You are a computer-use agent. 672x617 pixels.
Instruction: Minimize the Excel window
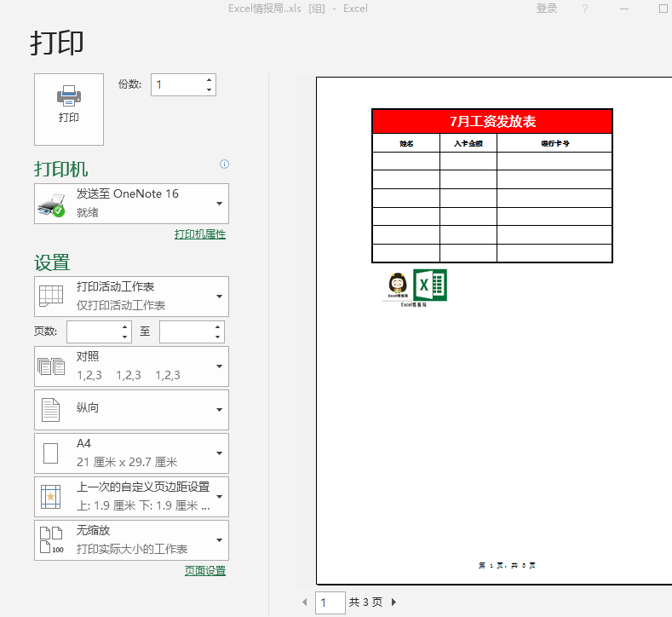tap(624, 9)
